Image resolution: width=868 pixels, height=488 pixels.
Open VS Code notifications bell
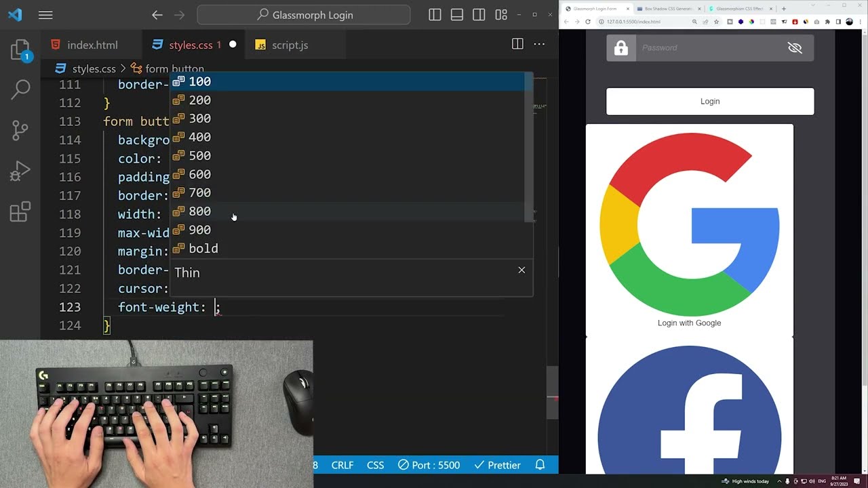[x=540, y=465]
